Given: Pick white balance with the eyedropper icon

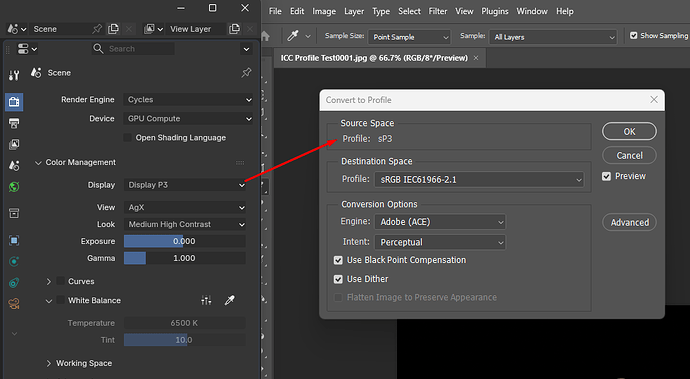Looking at the screenshot, I should pyautogui.click(x=230, y=301).
